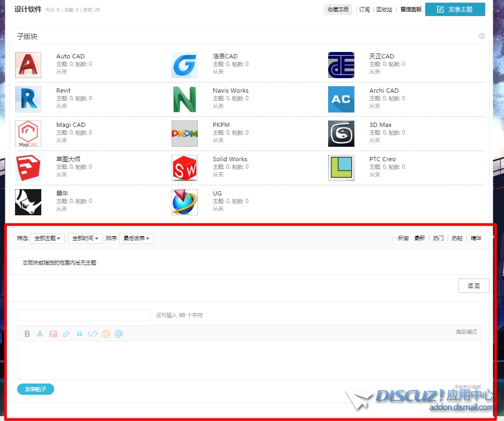Viewport: 504px width, 421px height.
Task: Open the Solid Works forum icon
Action: point(184,168)
